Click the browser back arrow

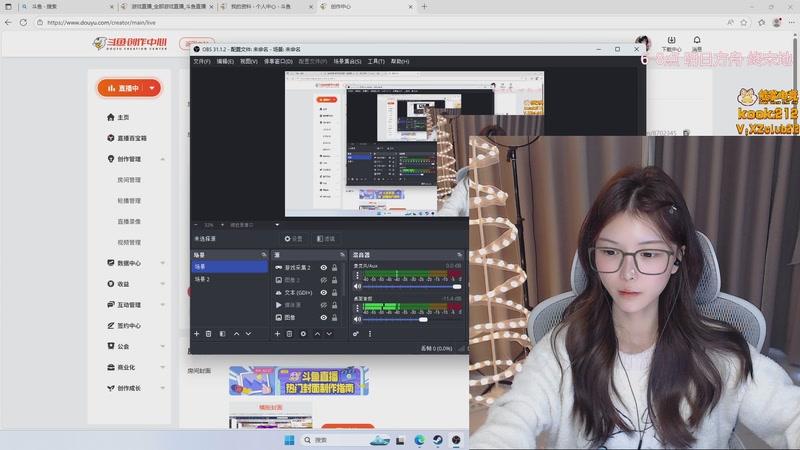8,22
